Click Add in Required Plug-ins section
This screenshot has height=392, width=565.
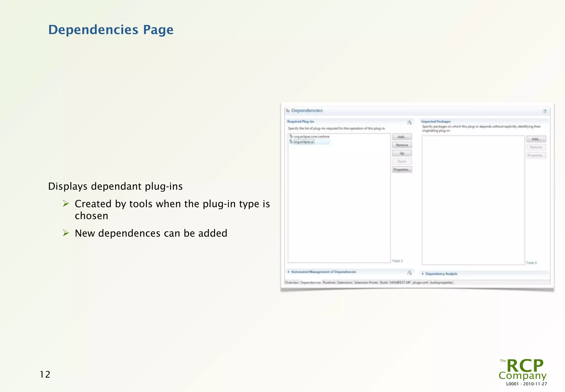pyautogui.click(x=402, y=137)
